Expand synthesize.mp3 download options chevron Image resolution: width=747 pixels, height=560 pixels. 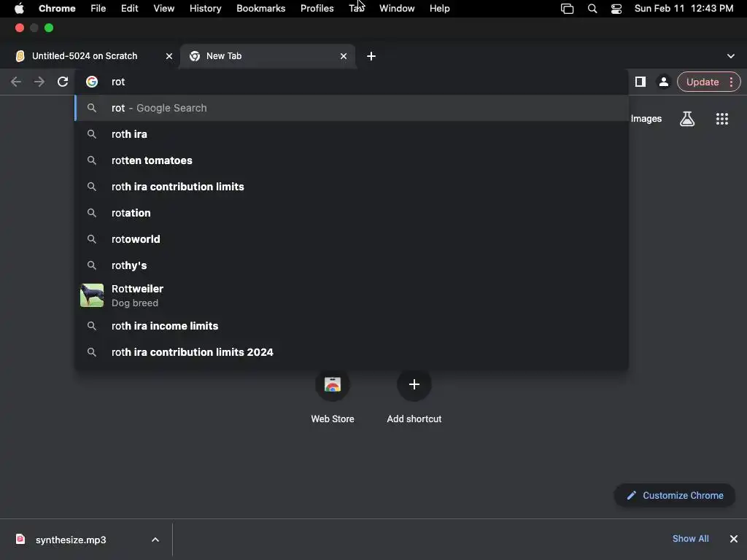coord(155,540)
